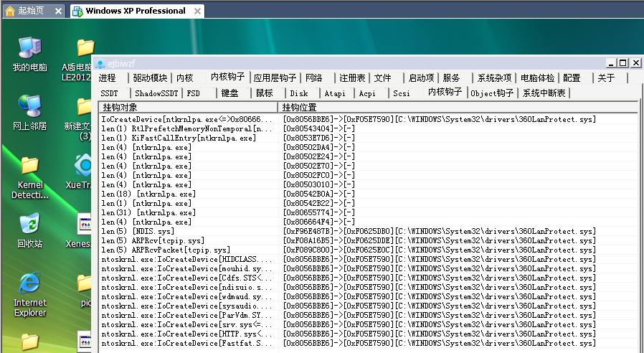Switch to 键盘 sub-tab

tap(229, 93)
